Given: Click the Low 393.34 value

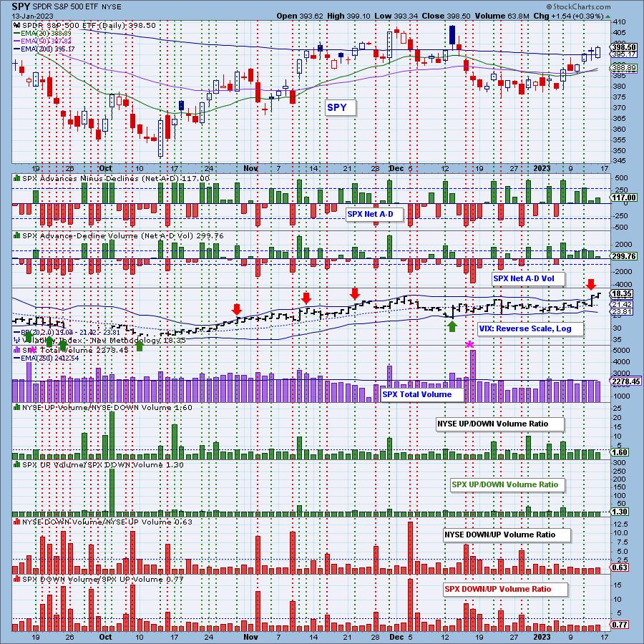Looking at the screenshot, I should click(x=396, y=16).
